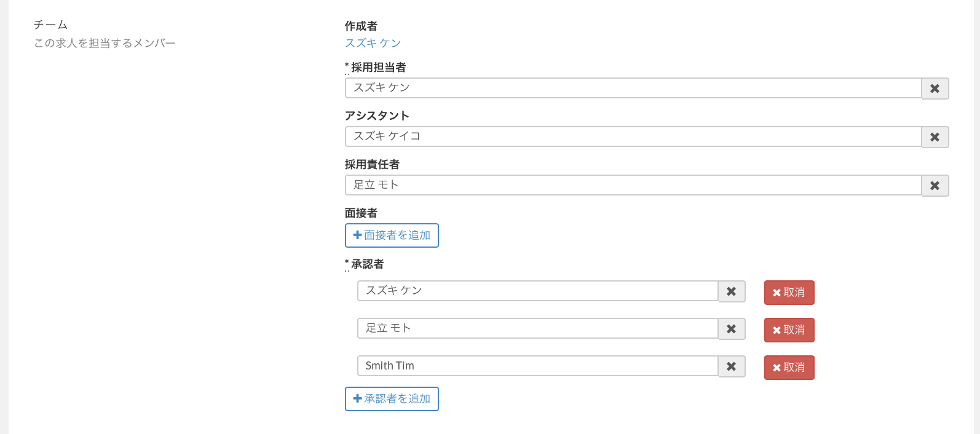Select the first approver field スズキ ケン
This screenshot has height=434, width=980.
pos(537,291)
